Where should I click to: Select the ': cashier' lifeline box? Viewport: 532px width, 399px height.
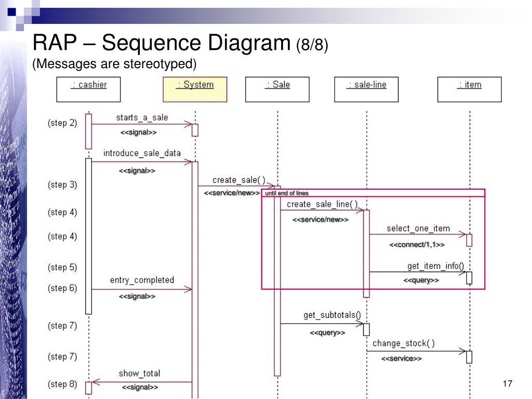click(x=88, y=89)
